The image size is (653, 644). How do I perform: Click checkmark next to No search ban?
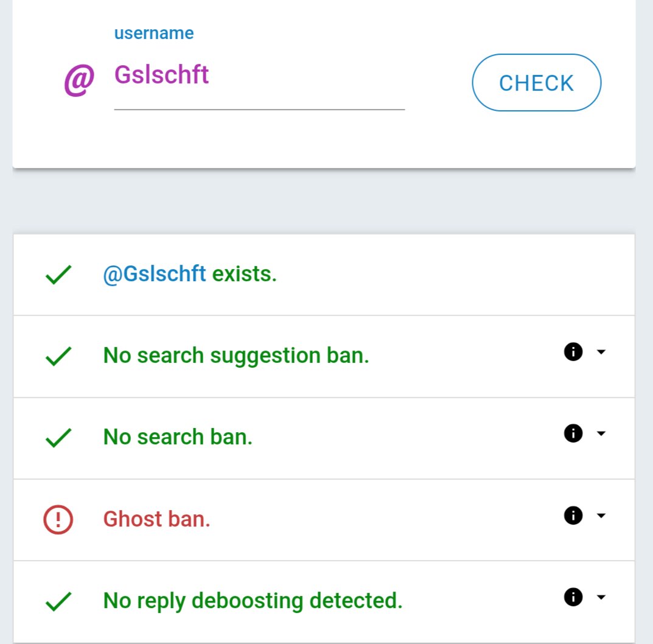(x=58, y=438)
